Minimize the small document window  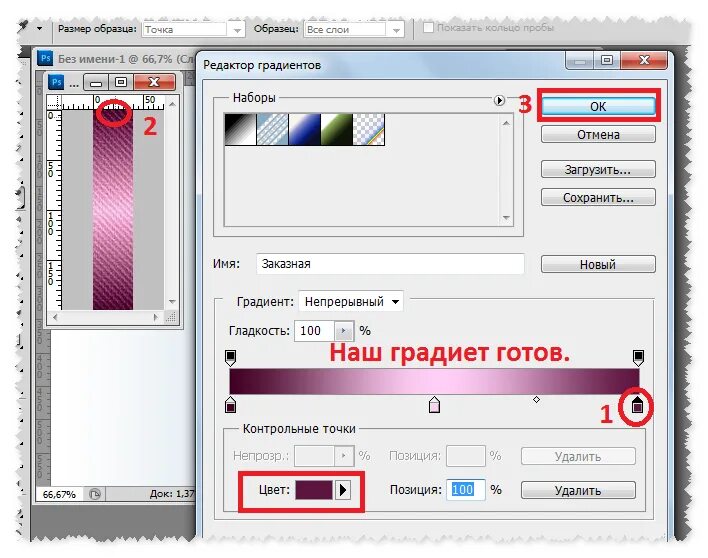(x=96, y=82)
